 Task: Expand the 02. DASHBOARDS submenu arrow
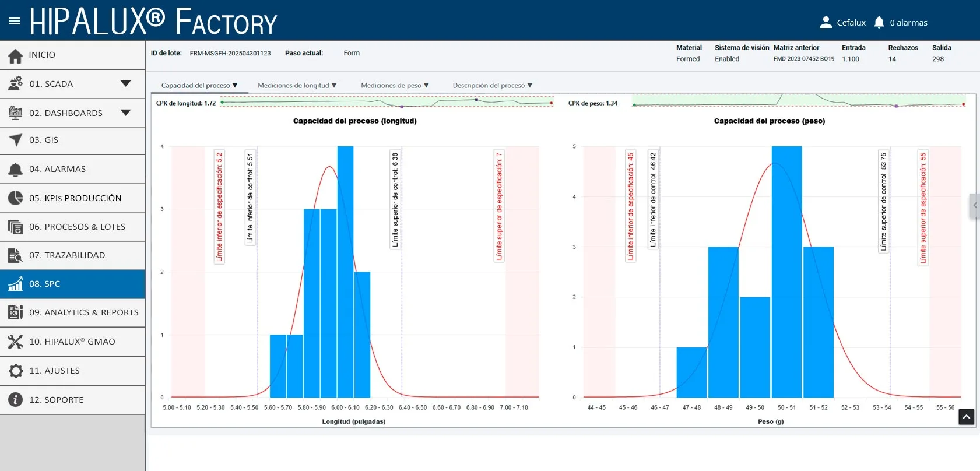[125, 113]
